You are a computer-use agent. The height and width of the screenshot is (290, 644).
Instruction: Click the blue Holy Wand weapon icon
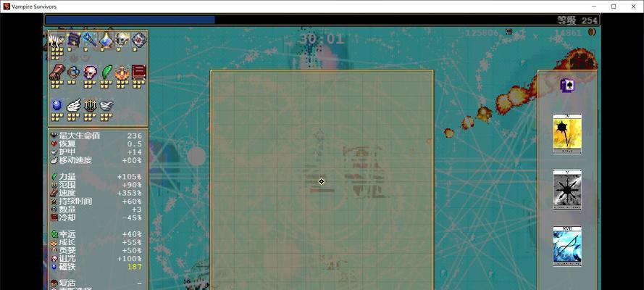(x=90, y=39)
